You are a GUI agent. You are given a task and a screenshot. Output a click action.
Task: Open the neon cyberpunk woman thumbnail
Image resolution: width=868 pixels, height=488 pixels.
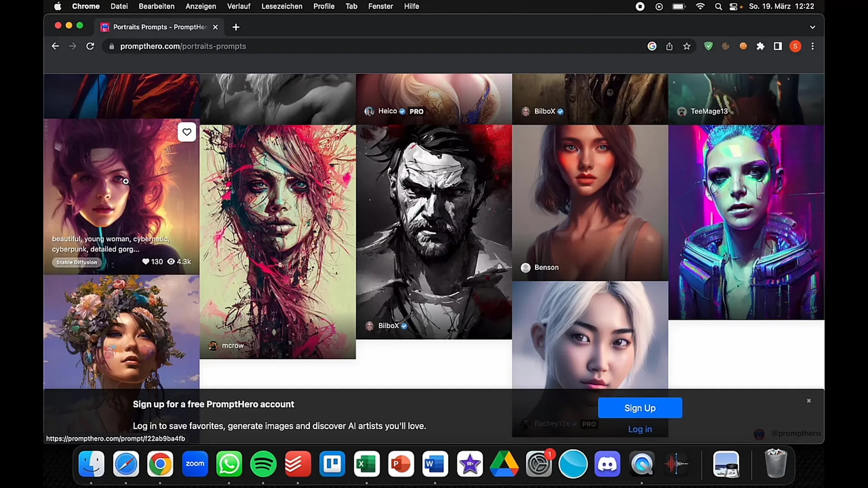(x=746, y=222)
